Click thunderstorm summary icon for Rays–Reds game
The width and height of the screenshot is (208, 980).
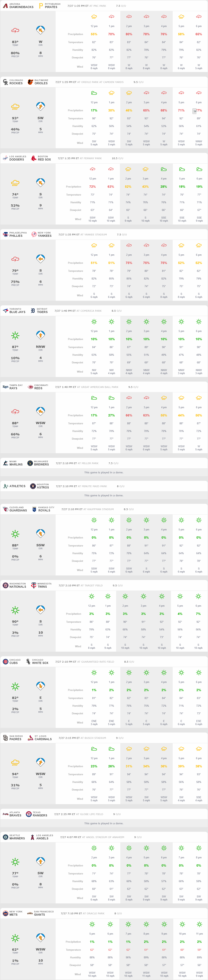click(x=15, y=412)
